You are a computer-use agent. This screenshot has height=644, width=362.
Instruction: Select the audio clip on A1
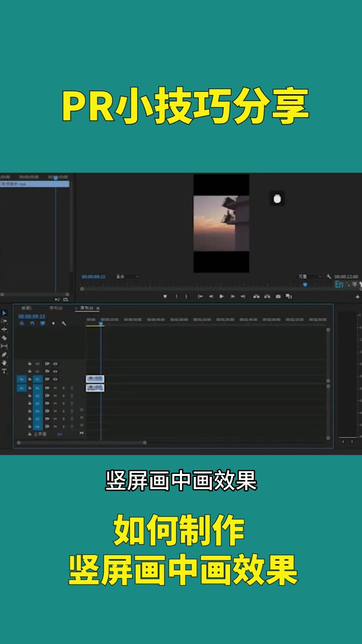click(95, 388)
